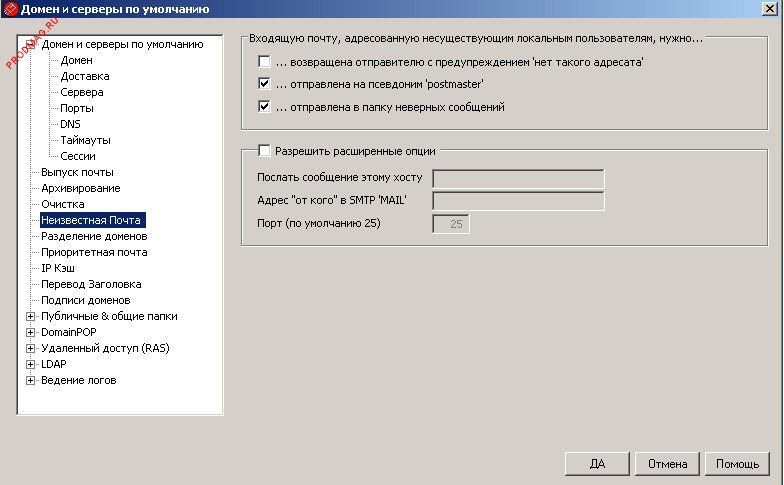Viewport: 784px width, 485px height.
Task: Expand 'Ведение логов' tree node
Action: click(x=31, y=380)
